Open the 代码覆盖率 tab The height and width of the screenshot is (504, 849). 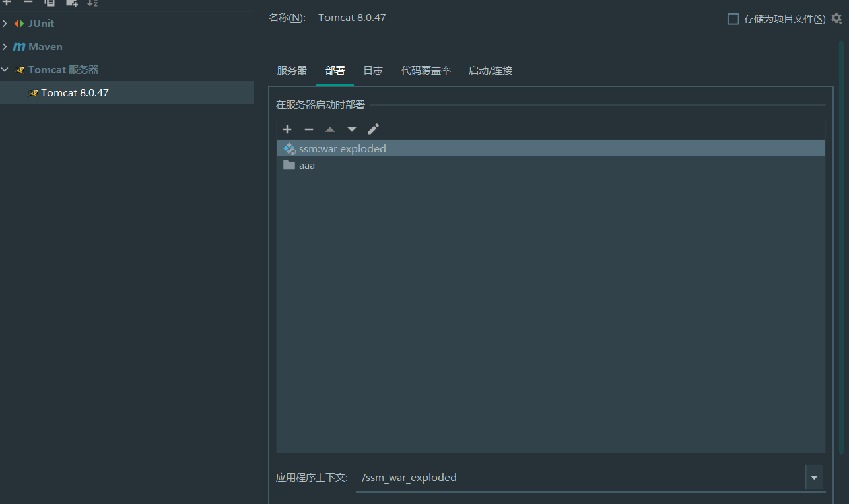pyautogui.click(x=426, y=71)
